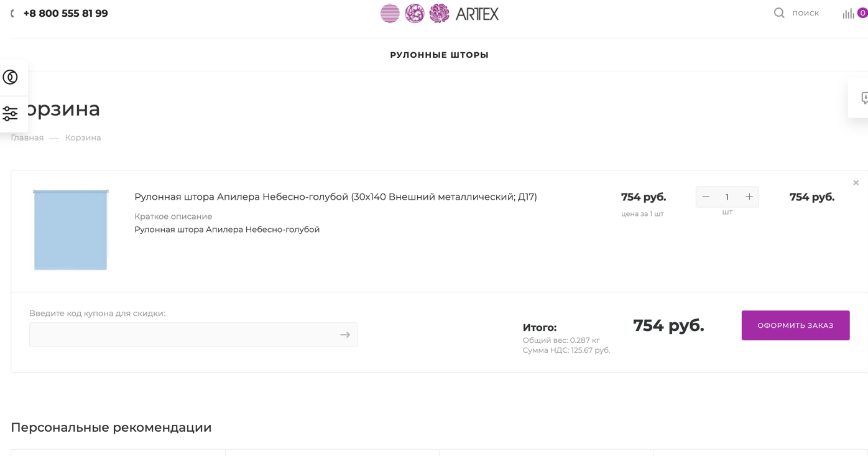Open the РУЛОННЫЕ ШТОРЫ menu item
The width and height of the screenshot is (868, 456).
coord(440,55)
